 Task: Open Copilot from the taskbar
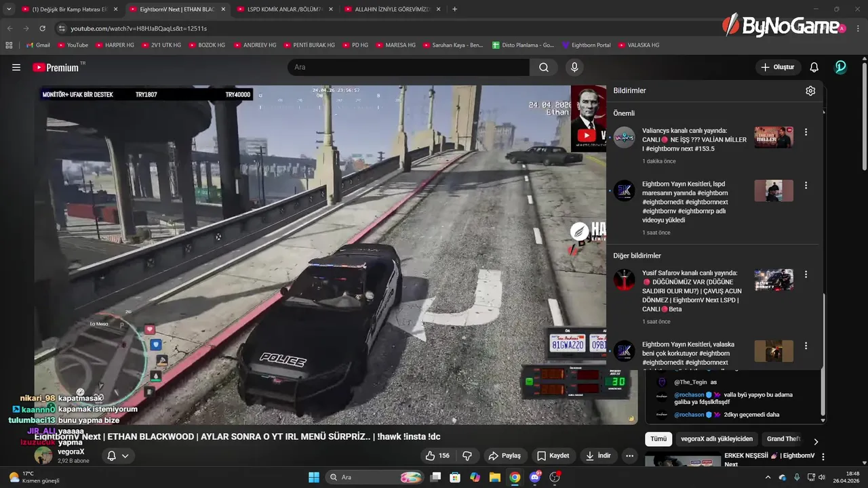coord(475,477)
